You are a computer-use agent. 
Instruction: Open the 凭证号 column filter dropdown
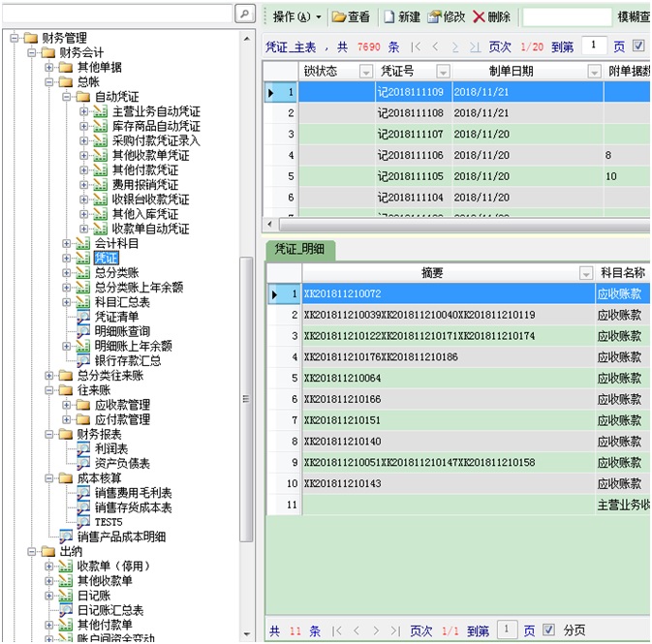[443, 72]
